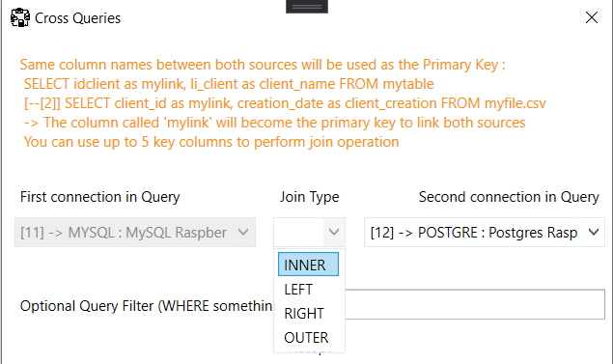This screenshot has width=613, height=364.
Task: Collapse the Join Type dropdown arrow
Action: coord(333,233)
